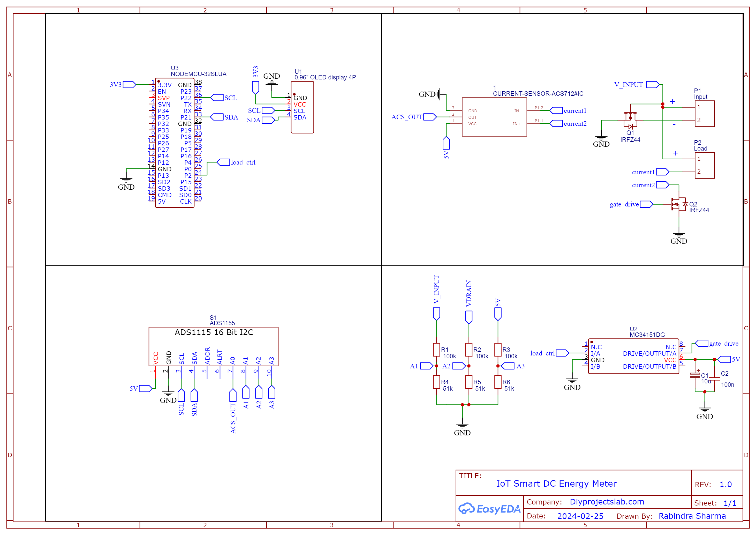This screenshot has height=535, width=756.
Task: Select resistor R6 51k
Action: (498, 382)
